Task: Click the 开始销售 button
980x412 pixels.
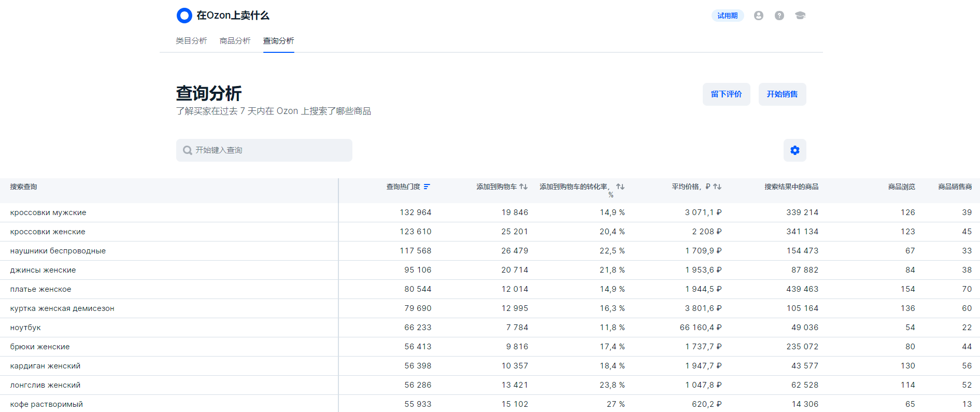Action: coord(782,94)
